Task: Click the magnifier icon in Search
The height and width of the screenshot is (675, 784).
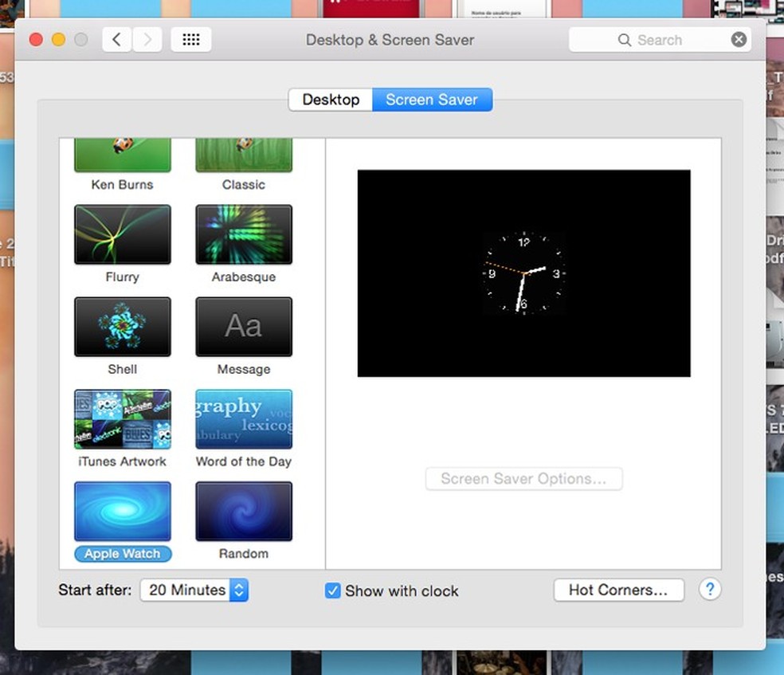Action: [x=625, y=40]
